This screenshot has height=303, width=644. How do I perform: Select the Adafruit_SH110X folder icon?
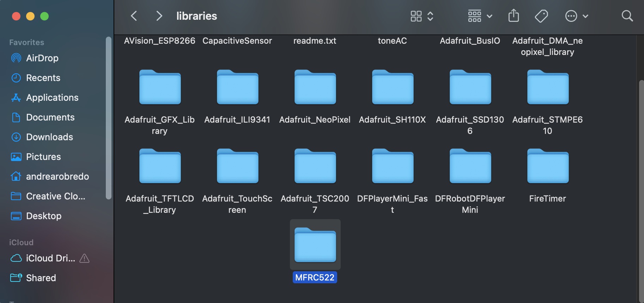[x=393, y=87]
